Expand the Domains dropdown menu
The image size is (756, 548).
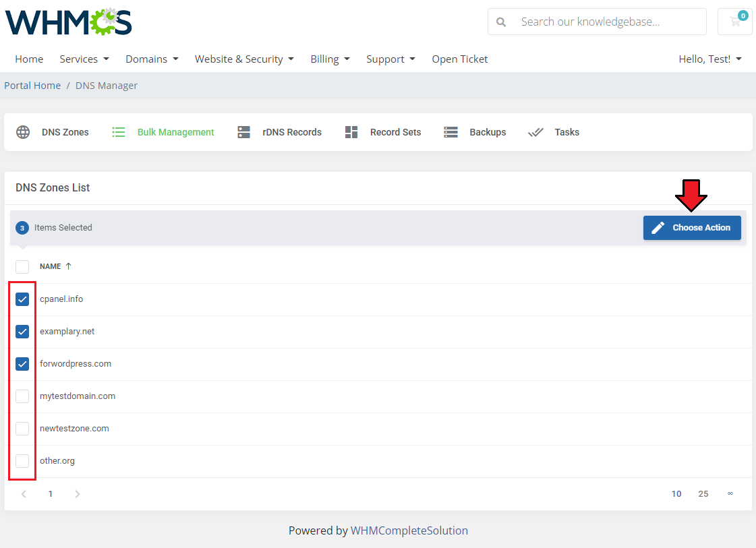(152, 59)
